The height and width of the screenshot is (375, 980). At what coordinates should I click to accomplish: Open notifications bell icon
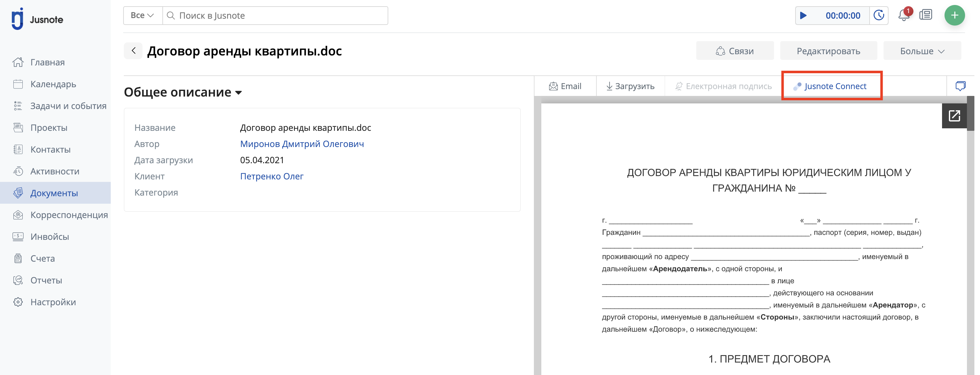(904, 15)
